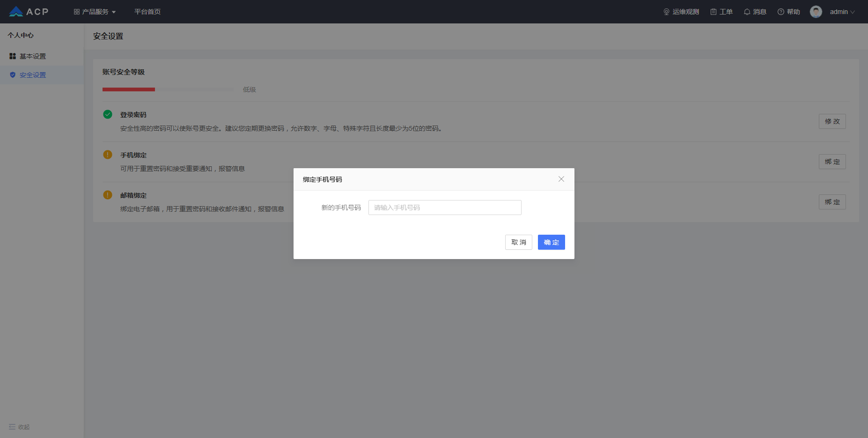The image size is (868, 438).
Task: Open the 产品服务 dropdown menu
Action: (x=95, y=12)
